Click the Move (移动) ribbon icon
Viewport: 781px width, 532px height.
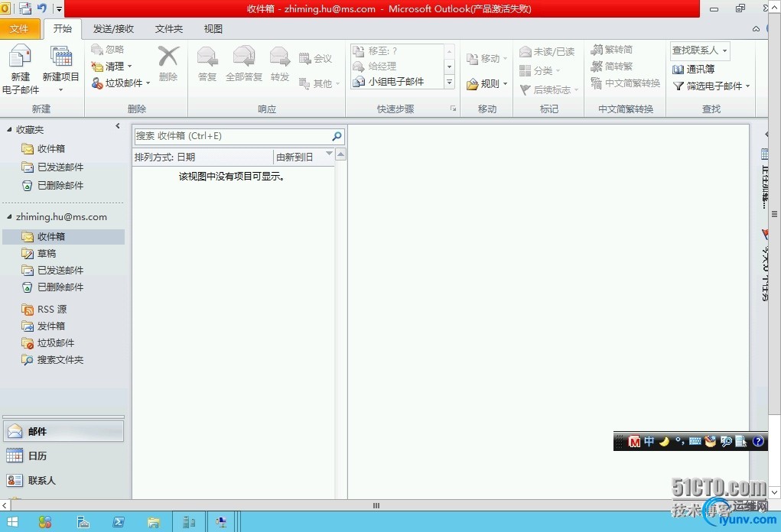pos(472,59)
